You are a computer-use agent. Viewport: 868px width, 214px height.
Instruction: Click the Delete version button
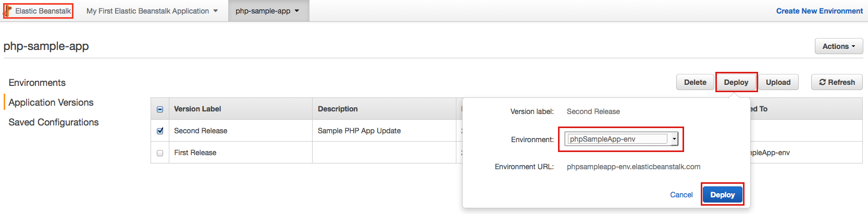tap(695, 82)
